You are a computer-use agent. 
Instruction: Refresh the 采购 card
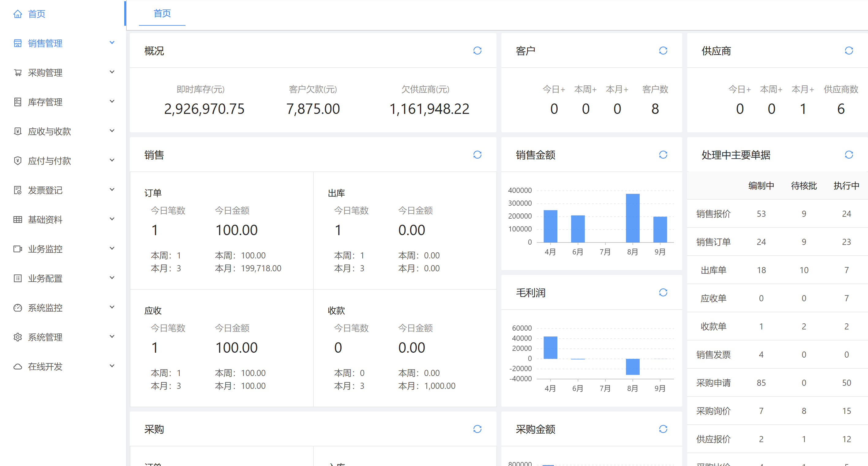[477, 429]
